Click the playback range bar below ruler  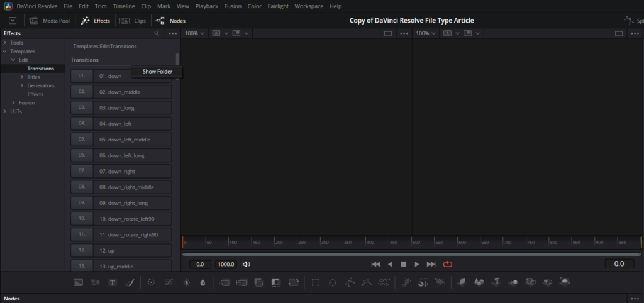(411, 254)
